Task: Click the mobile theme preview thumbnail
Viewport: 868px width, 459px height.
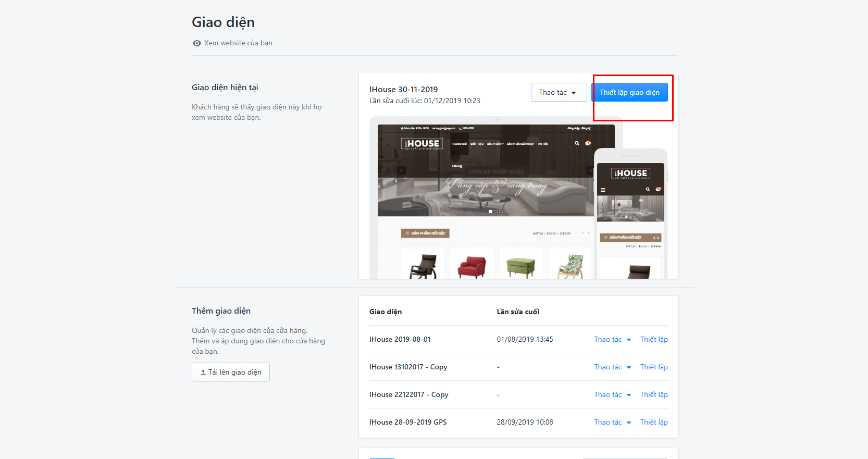Action: point(630,214)
